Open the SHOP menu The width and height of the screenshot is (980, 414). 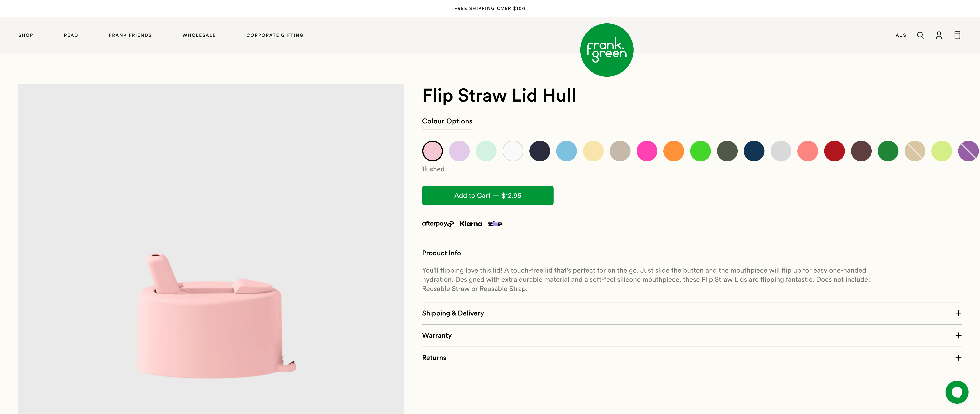coord(25,35)
